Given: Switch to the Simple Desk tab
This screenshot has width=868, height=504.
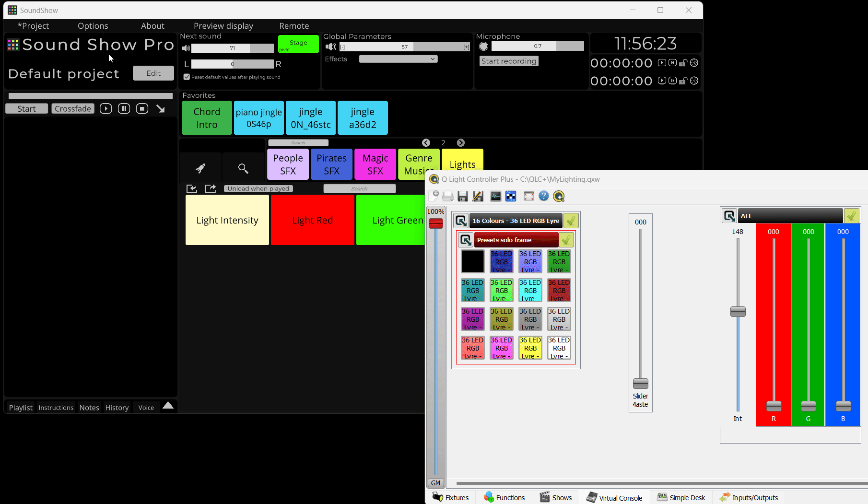Looking at the screenshot, I should (681, 498).
